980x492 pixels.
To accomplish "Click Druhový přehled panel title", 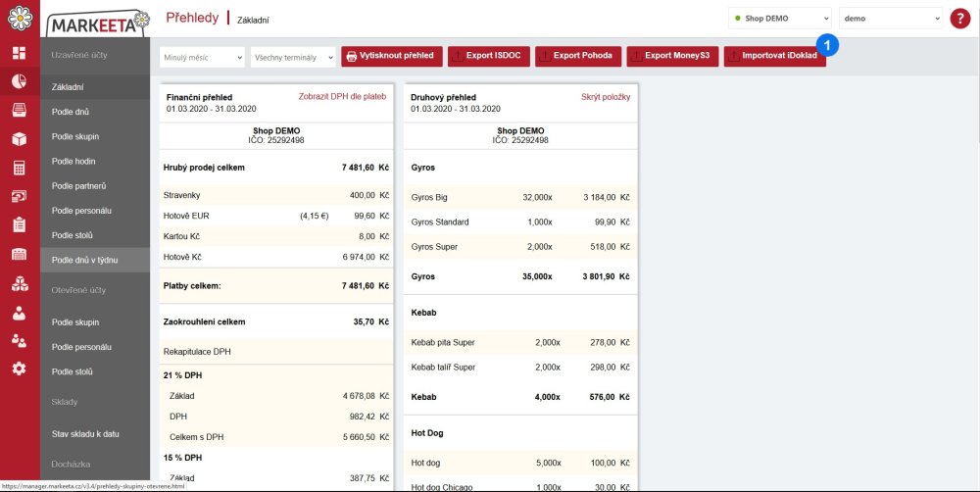I will (x=443, y=98).
